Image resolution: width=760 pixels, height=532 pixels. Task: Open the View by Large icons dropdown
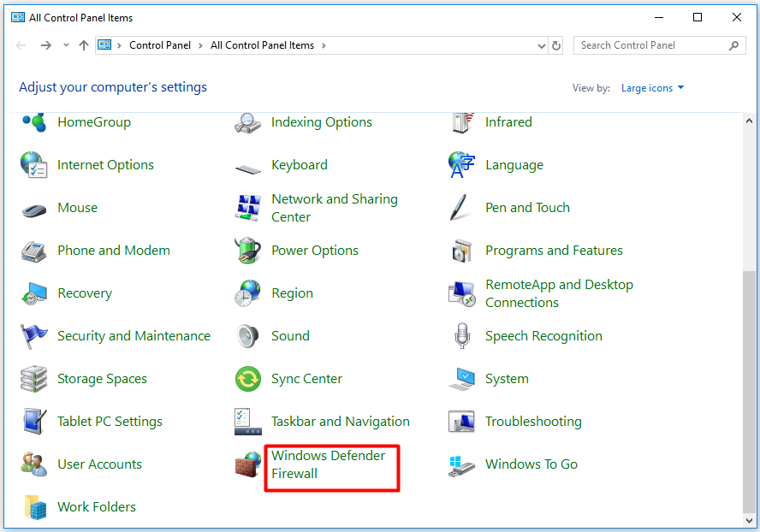(x=652, y=88)
